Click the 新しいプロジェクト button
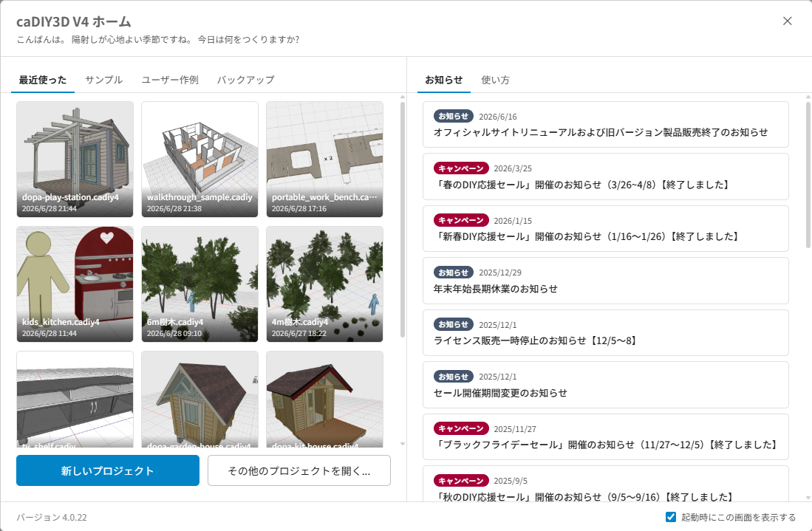812x531 pixels. (x=108, y=470)
